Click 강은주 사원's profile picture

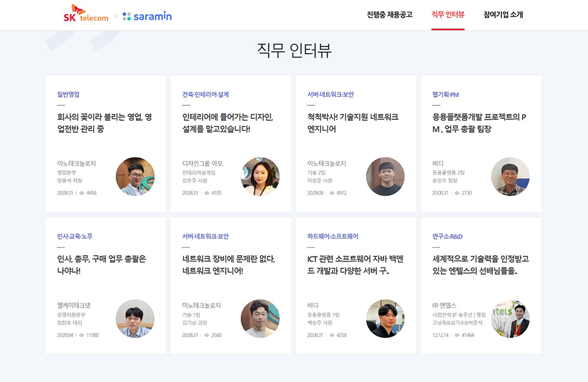point(261,176)
